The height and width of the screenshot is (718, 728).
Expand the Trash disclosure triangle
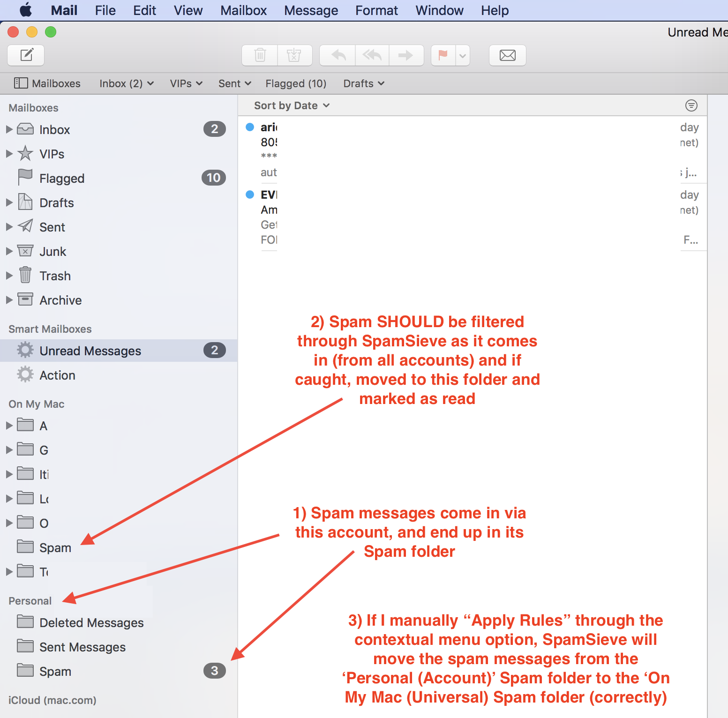pos(9,276)
